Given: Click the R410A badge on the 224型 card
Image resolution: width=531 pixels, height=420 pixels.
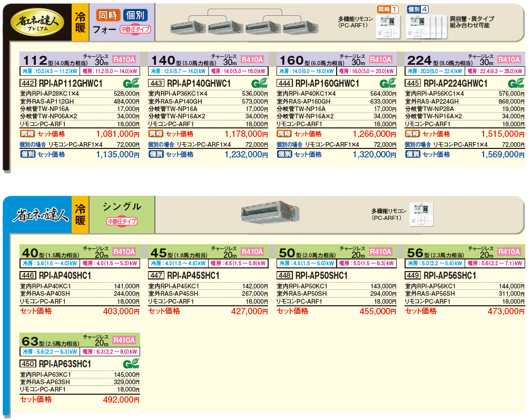Looking at the screenshot, I should coord(509,60).
